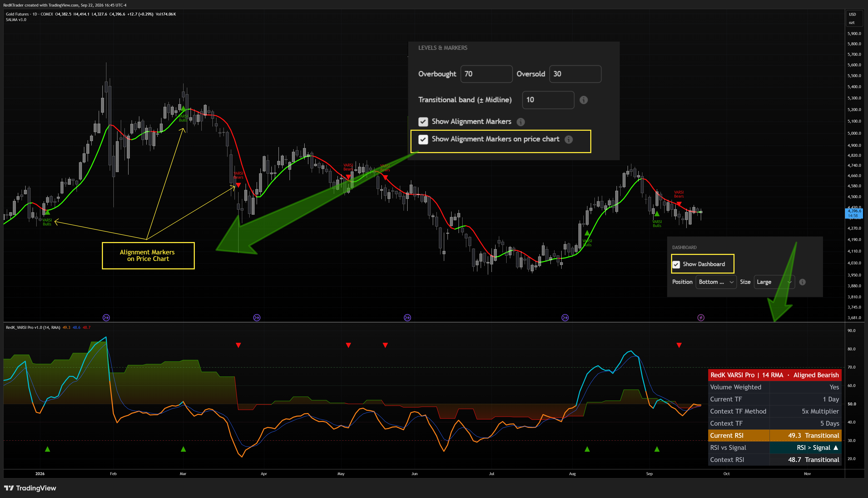
Task: Uncheck Show Alignment Markers on price chart
Action: [423, 139]
